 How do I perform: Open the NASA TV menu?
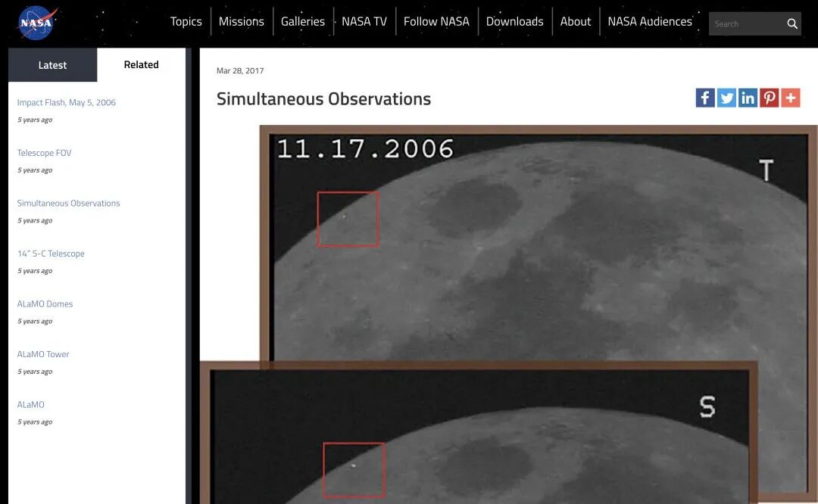[x=364, y=21]
